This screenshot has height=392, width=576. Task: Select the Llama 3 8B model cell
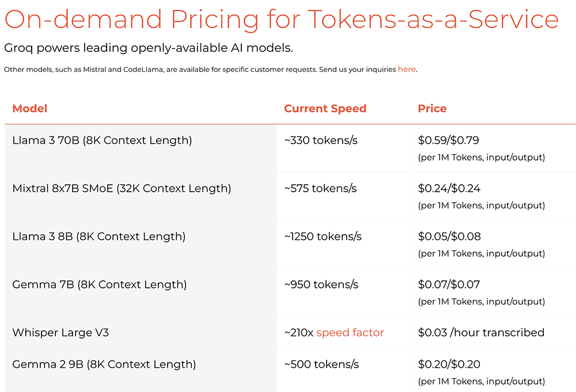click(98, 237)
